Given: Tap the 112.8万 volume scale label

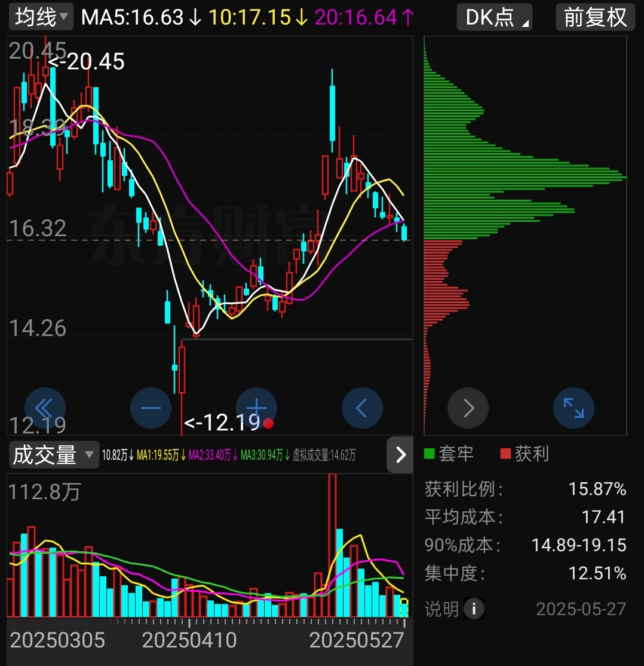Looking at the screenshot, I should pyautogui.click(x=45, y=492).
